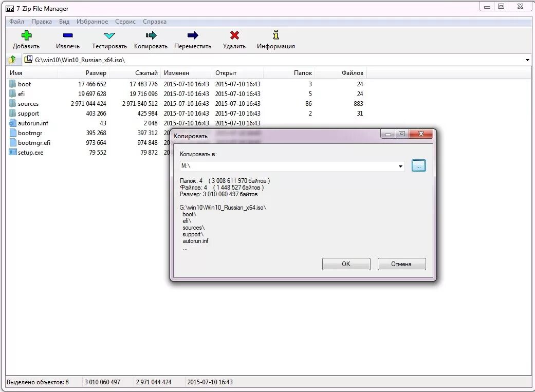535x392 pixels.
Task: Click the Информация toolbar icon
Action: coord(276,35)
